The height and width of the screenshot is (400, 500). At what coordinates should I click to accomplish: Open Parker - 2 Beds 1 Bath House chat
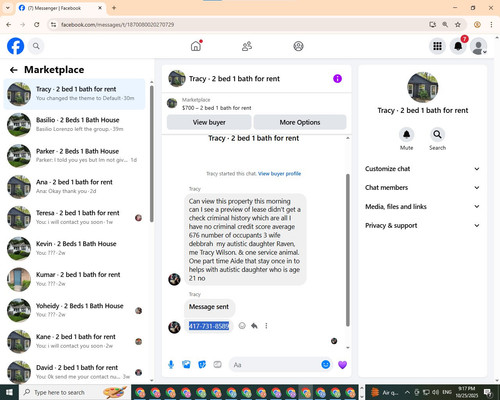coord(74,156)
